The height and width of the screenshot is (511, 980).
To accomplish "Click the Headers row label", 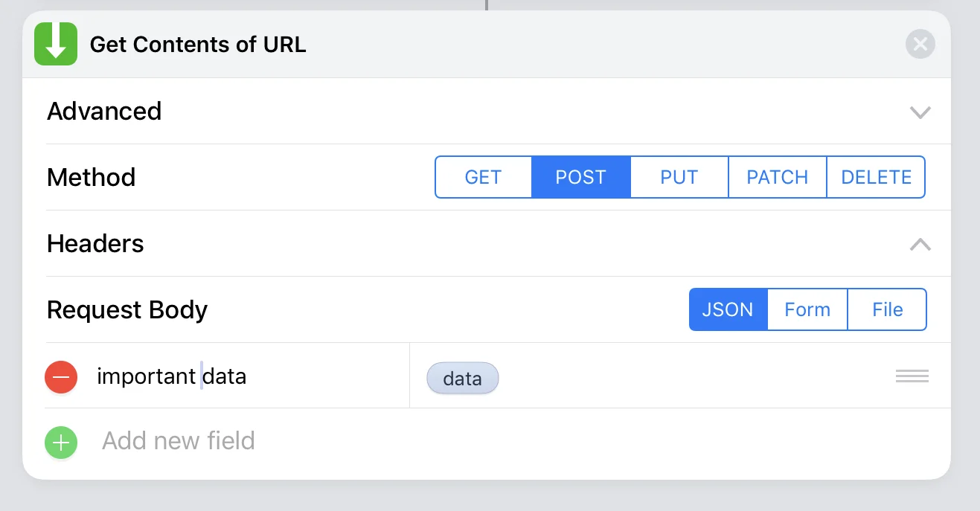I will tap(95, 243).
